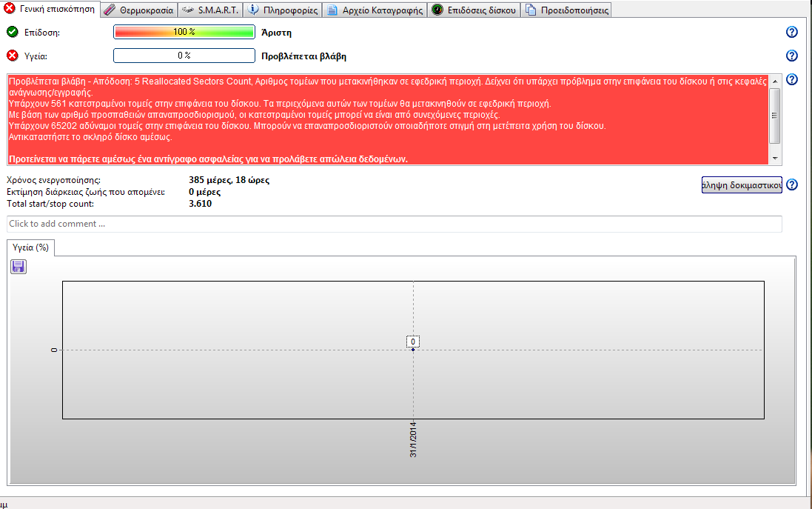Click the '0 μέρες' remaining lifetime value
The width and height of the screenshot is (812, 509).
(x=204, y=192)
